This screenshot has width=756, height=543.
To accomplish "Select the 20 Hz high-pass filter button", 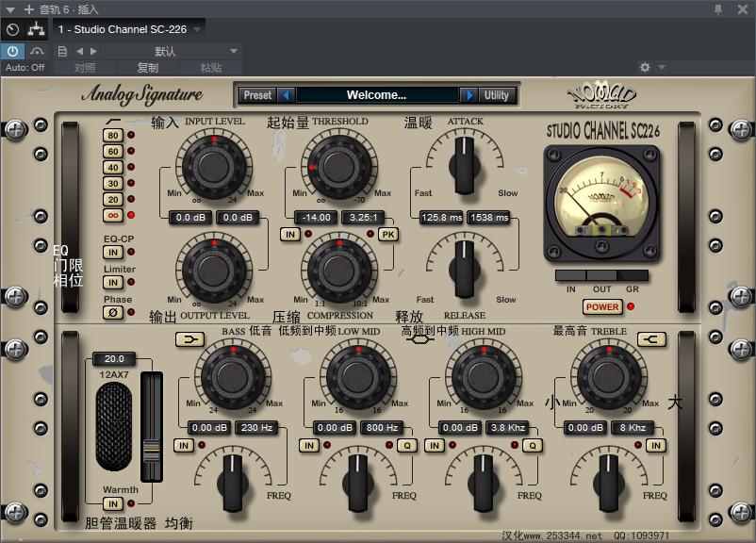I will (x=113, y=199).
